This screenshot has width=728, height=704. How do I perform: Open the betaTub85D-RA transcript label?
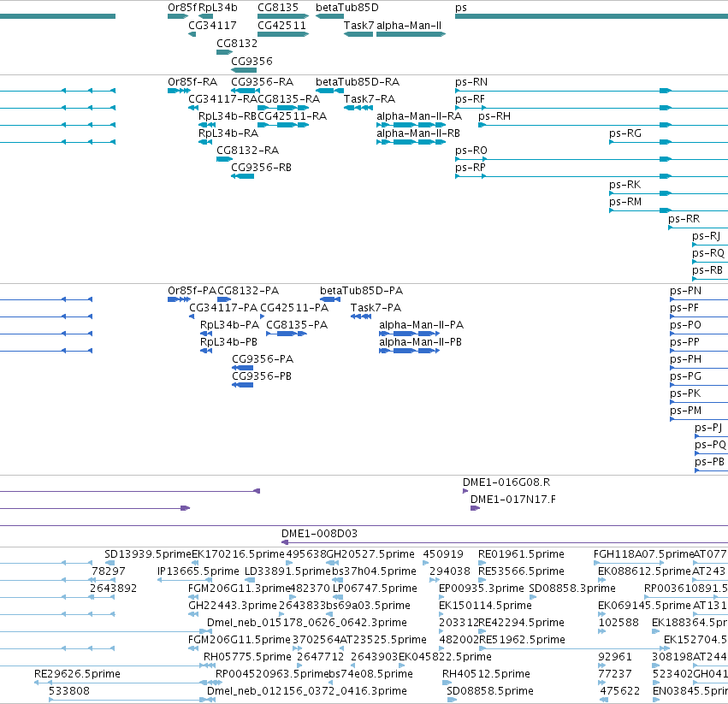(358, 82)
